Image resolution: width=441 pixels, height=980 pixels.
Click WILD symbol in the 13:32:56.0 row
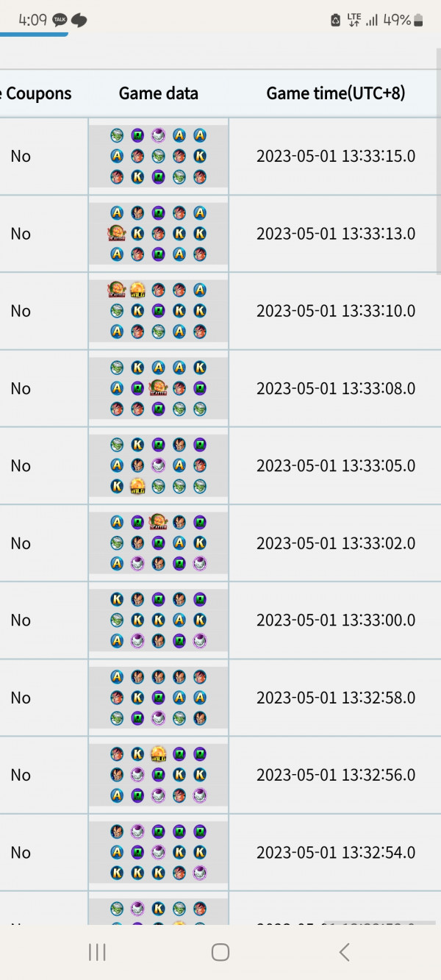pos(158,754)
